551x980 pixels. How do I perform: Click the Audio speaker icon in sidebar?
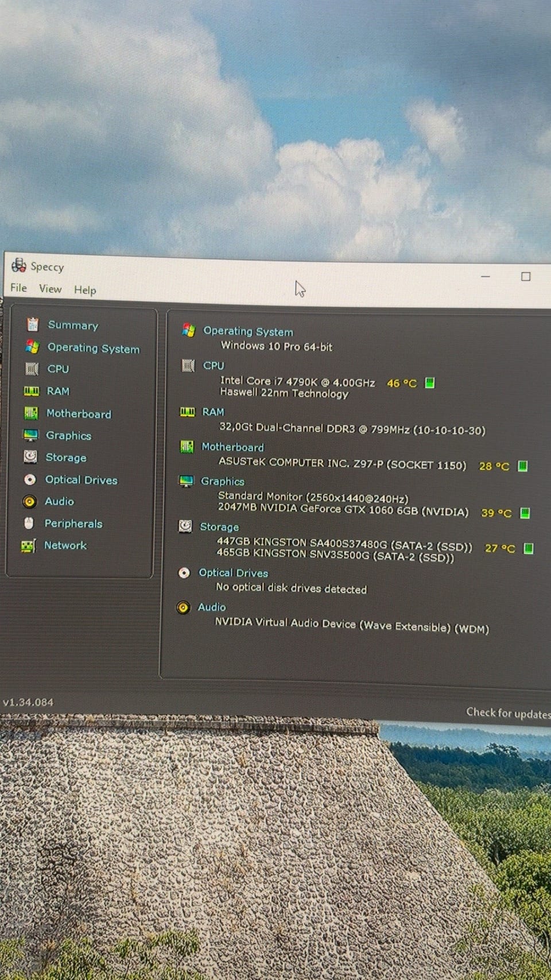pyautogui.click(x=29, y=501)
